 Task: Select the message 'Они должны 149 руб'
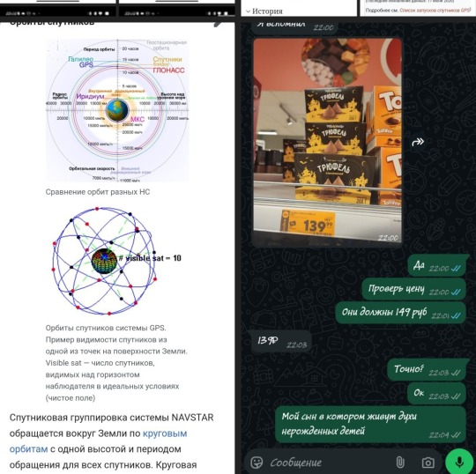point(400,313)
